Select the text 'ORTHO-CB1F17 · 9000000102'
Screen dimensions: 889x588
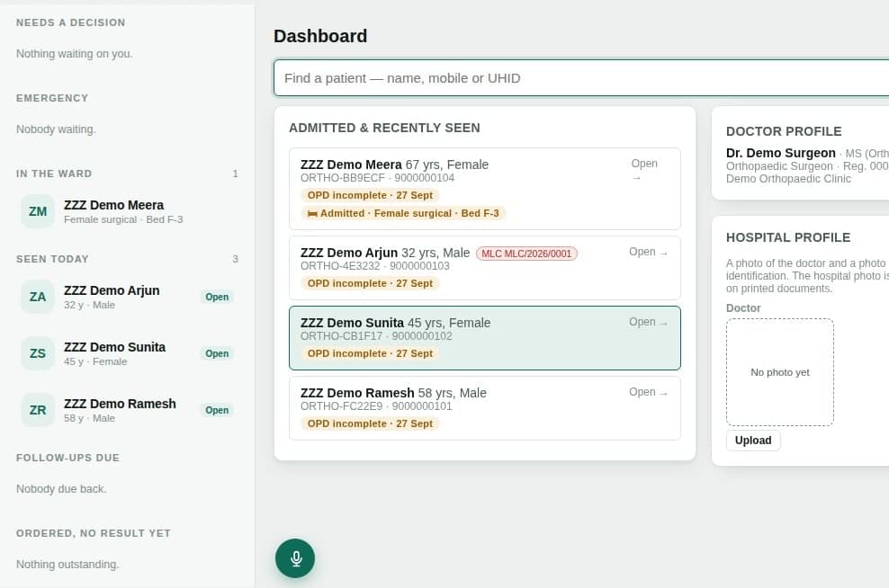376,336
